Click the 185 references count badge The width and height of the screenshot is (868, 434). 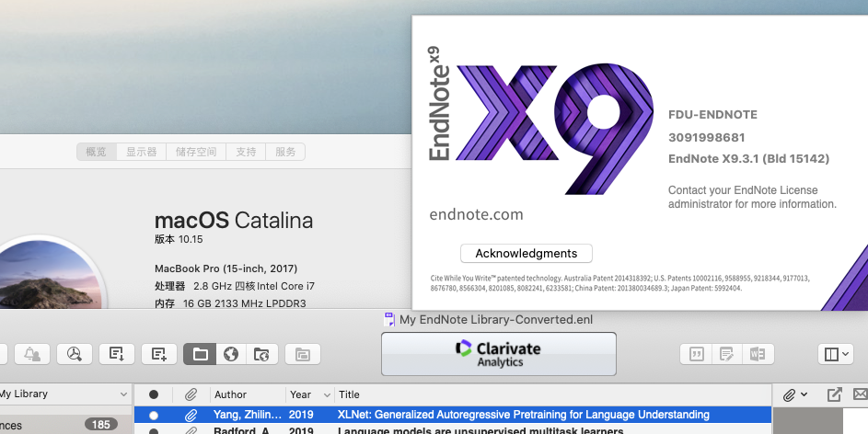tap(100, 425)
